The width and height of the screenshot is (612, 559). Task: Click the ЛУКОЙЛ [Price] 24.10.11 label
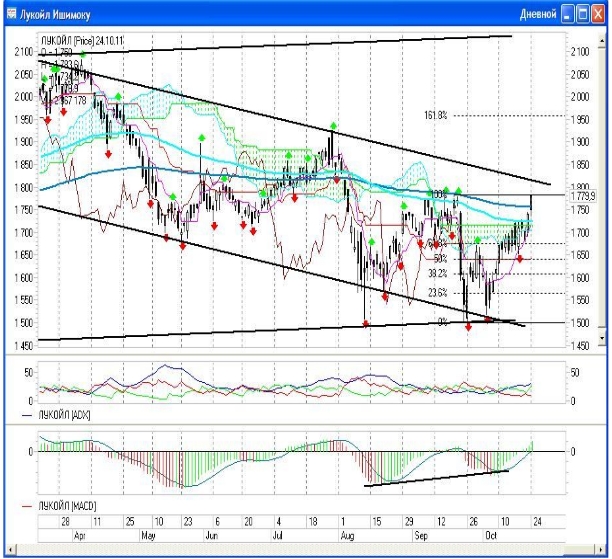82,41
